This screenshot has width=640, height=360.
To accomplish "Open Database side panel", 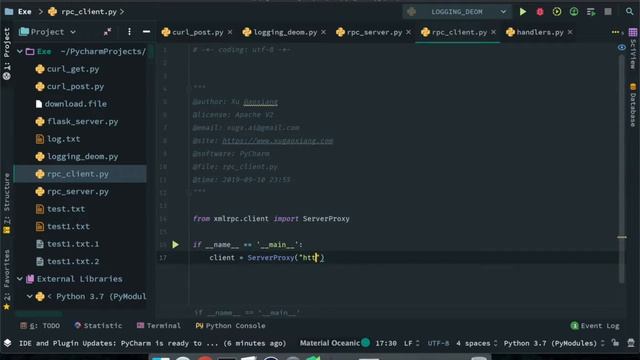I will click(x=633, y=105).
